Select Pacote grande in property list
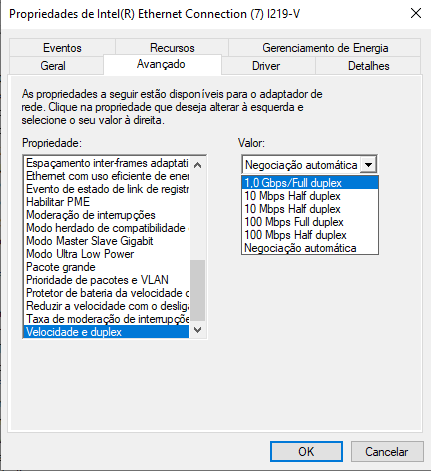Screen dimensions: 431x471 [107, 267]
